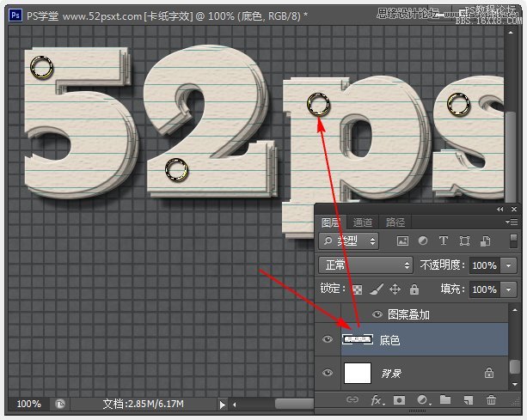Toggle 图案叠加 effect visibility eye
Screen dimensions: 527x420
point(377,314)
